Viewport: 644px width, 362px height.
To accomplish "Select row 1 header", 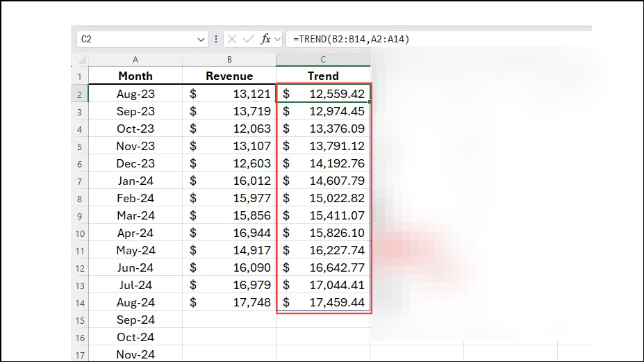I will pyautogui.click(x=80, y=76).
